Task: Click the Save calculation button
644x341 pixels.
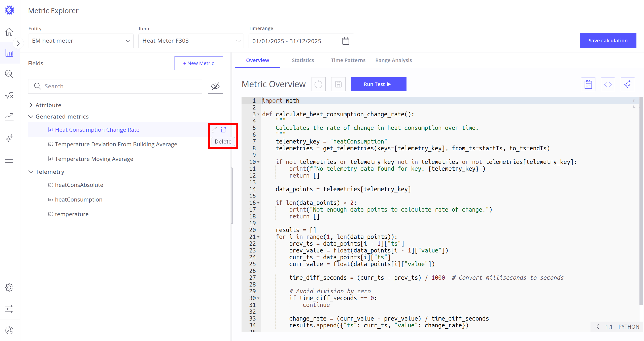Action: click(x=608, y=41)
